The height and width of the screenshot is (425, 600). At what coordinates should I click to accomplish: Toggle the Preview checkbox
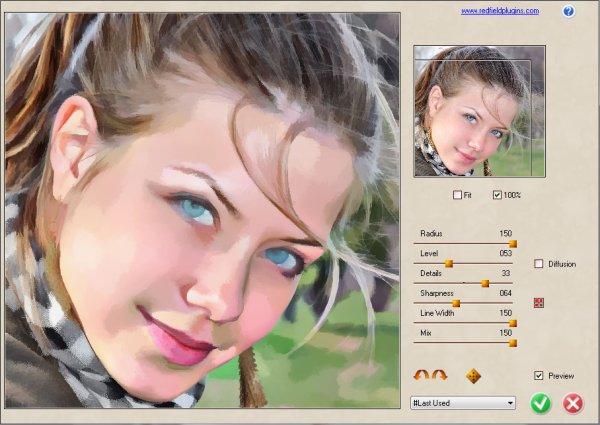tap(539, 375)
